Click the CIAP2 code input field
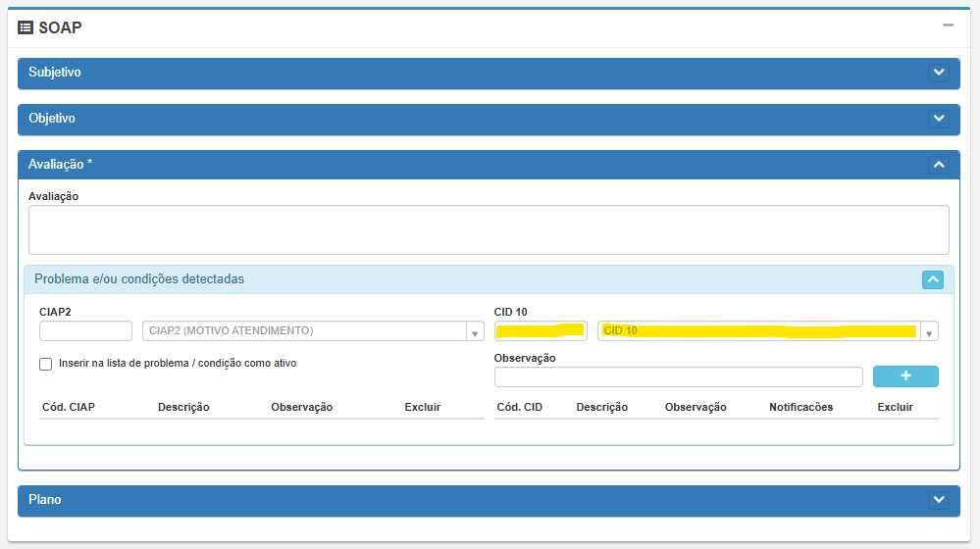 point(85,331)
